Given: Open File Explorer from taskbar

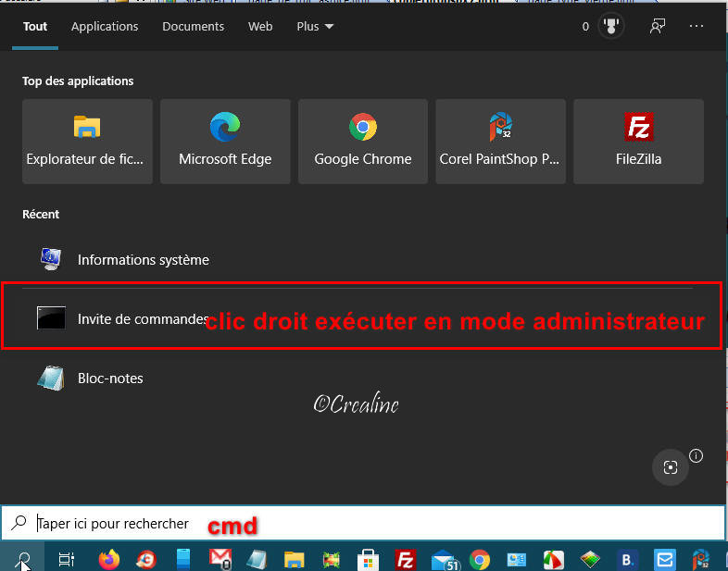Looking at the screenshot, I should [x=294, y=559].
